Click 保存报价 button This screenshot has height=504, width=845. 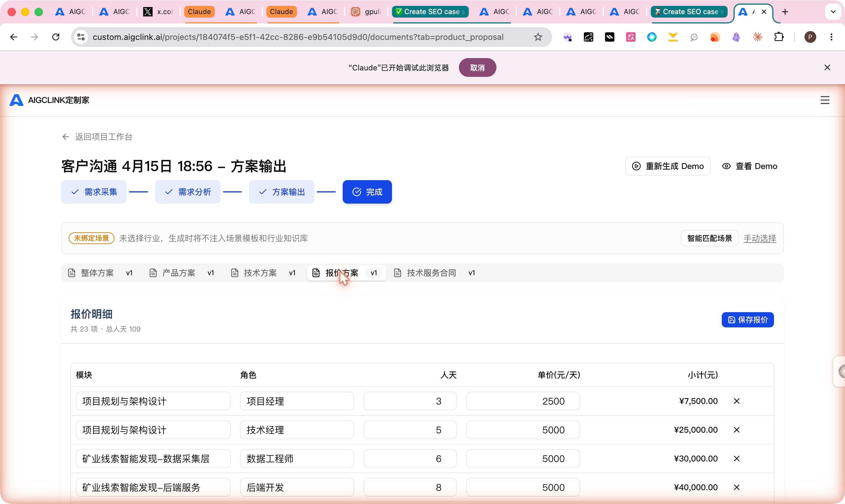748,320
